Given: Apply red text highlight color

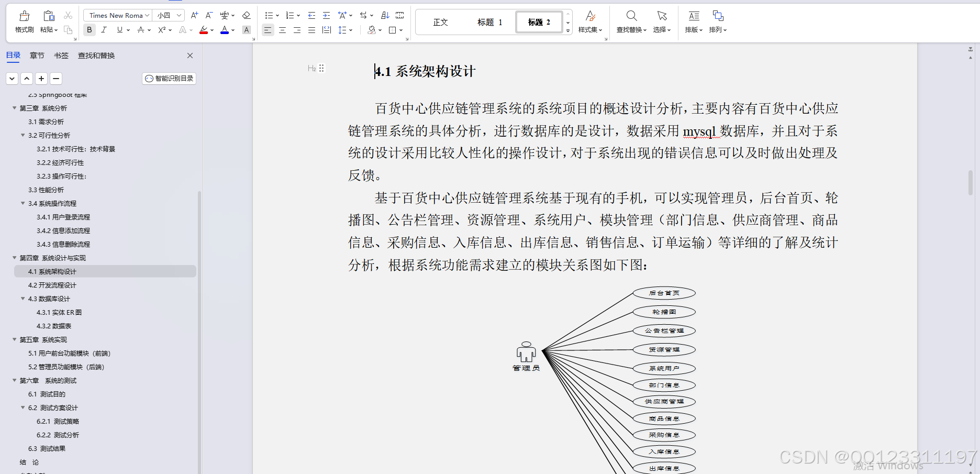Looking at the screenshot, I should coord(204,30).
